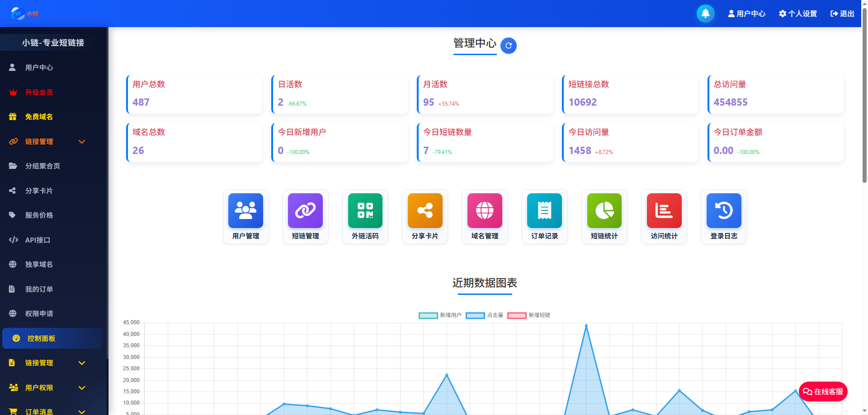Image resolution: width=868 pixels, height=415 pixels.
Task: Click the notification bell in the top bar
Action: pyautogui.click(x=705, y=14)
